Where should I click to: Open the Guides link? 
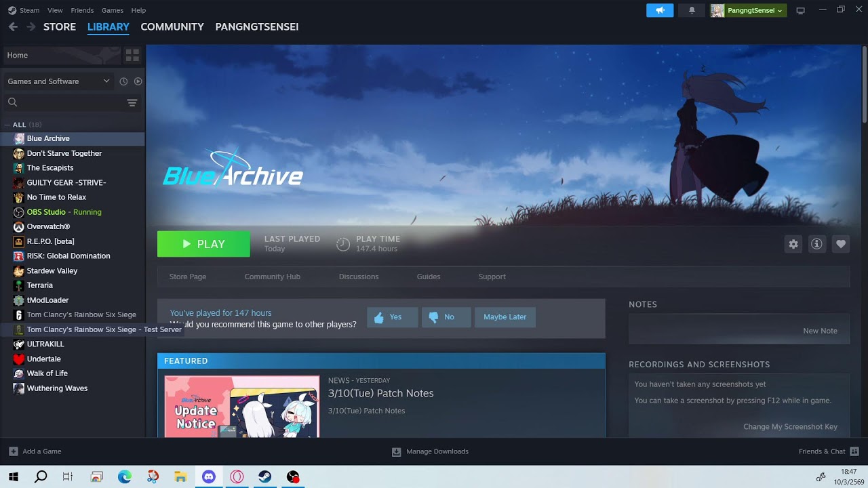(429, 277)
